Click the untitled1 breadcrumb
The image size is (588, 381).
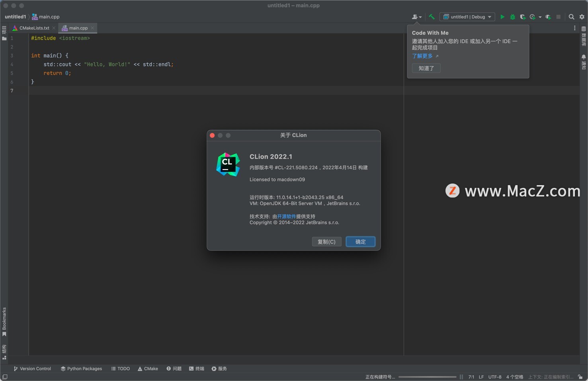pyautogui.click(x=15, y=17)
